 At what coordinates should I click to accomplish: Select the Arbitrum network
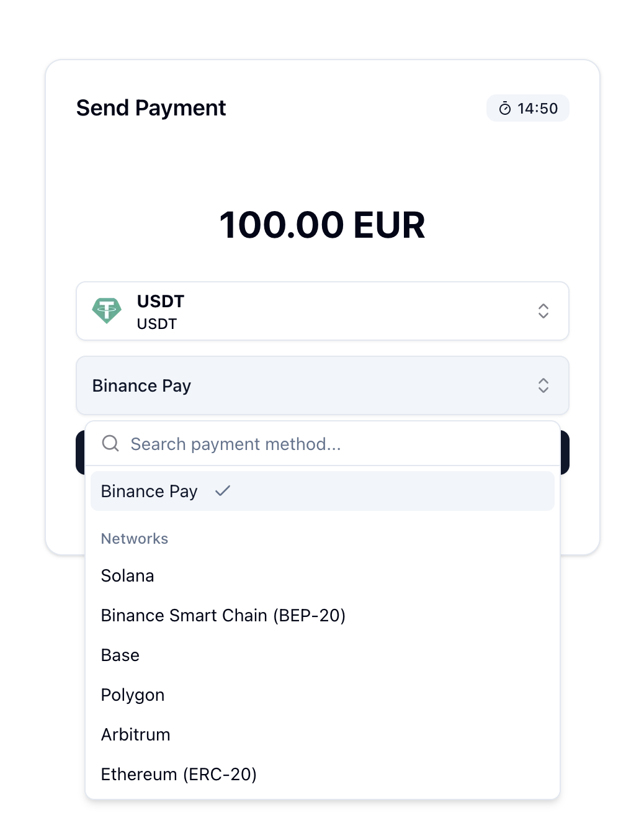tap(136, 735)
